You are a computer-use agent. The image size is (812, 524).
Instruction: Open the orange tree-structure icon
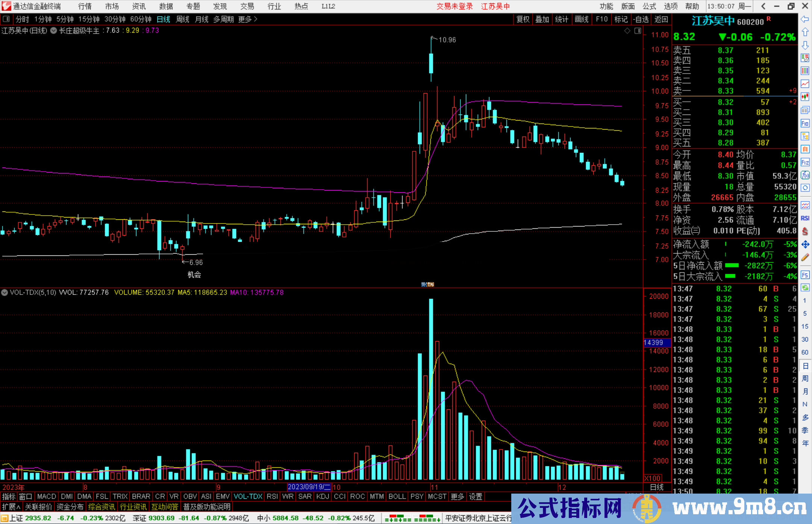coord(805,136)
